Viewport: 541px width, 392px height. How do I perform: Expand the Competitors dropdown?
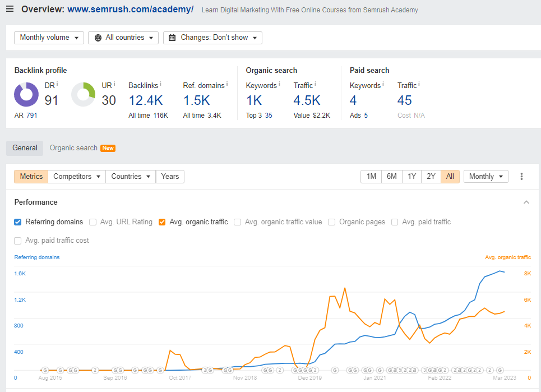[x=77, y=176]
